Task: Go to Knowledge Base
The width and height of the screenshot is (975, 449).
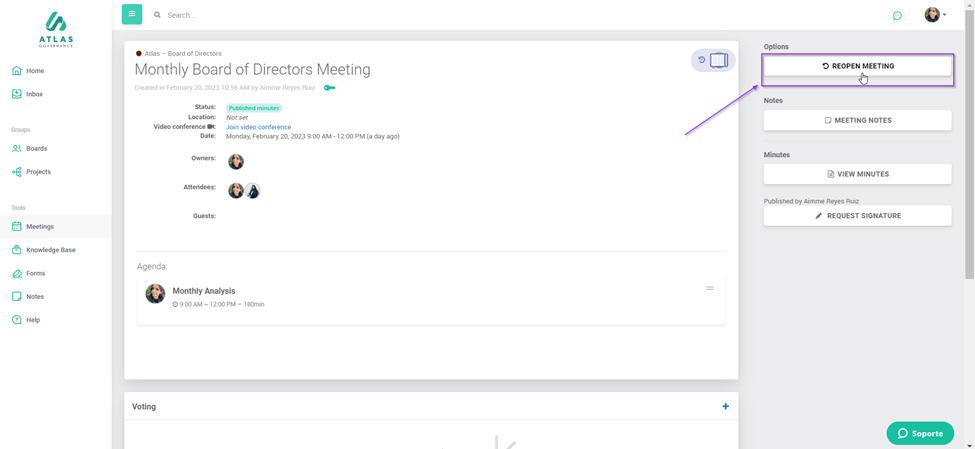Action: 50,250
